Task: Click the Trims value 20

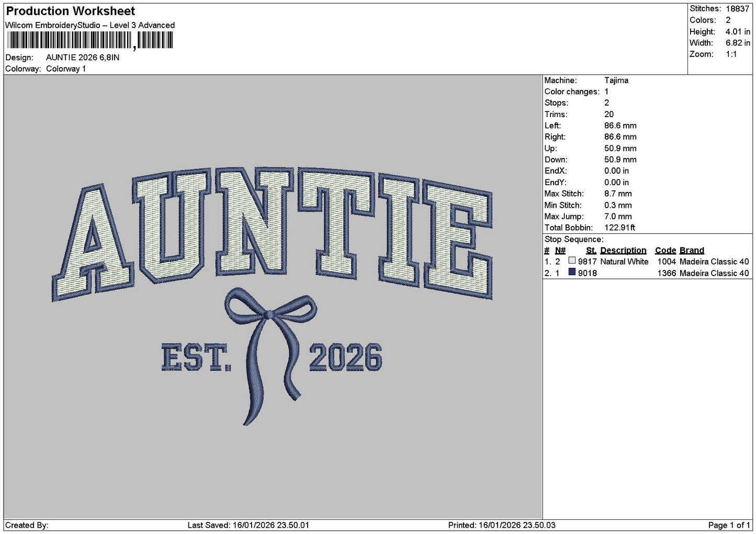Action: point(608,115)
